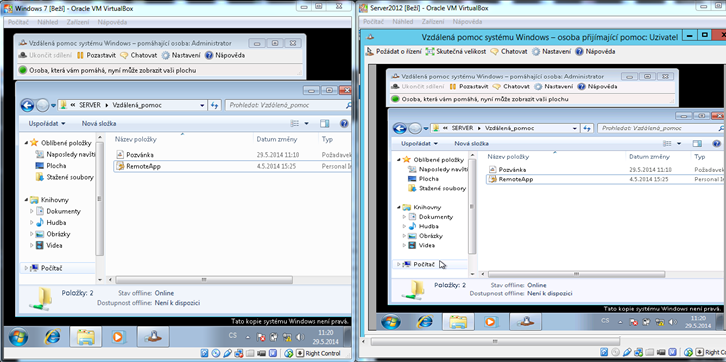Click Pozastavit in the mirrored remote assistance bar in Server2012

469,87
